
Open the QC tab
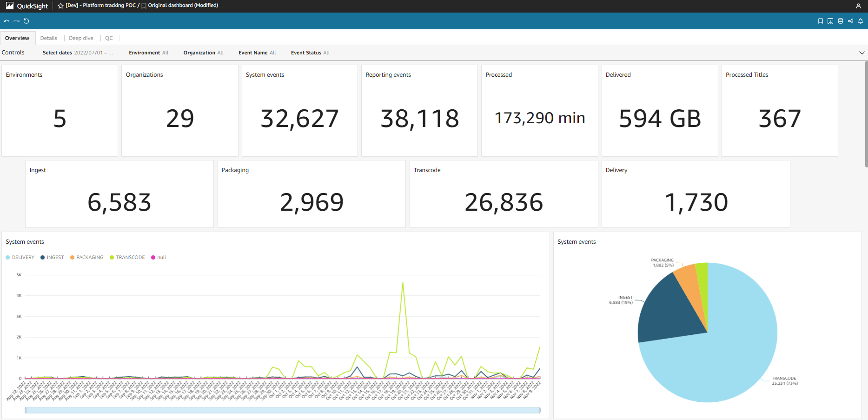[109, 38]
